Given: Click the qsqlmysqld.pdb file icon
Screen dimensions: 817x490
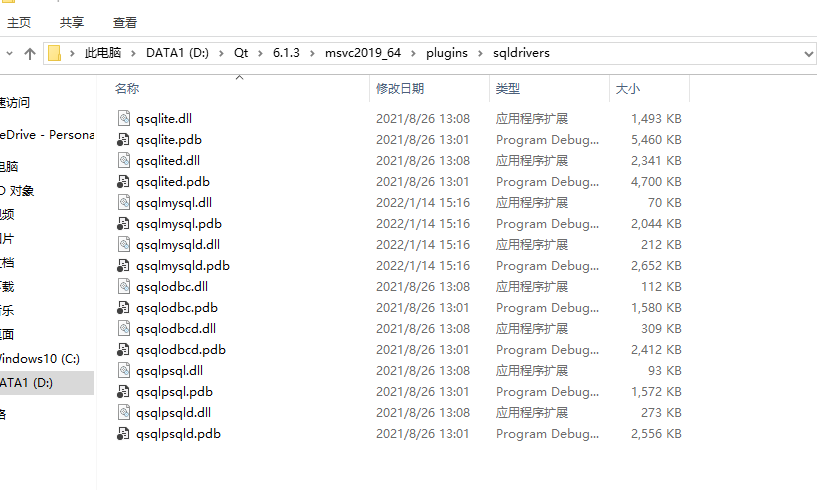Looking at the screenshot, I should 123,265.
